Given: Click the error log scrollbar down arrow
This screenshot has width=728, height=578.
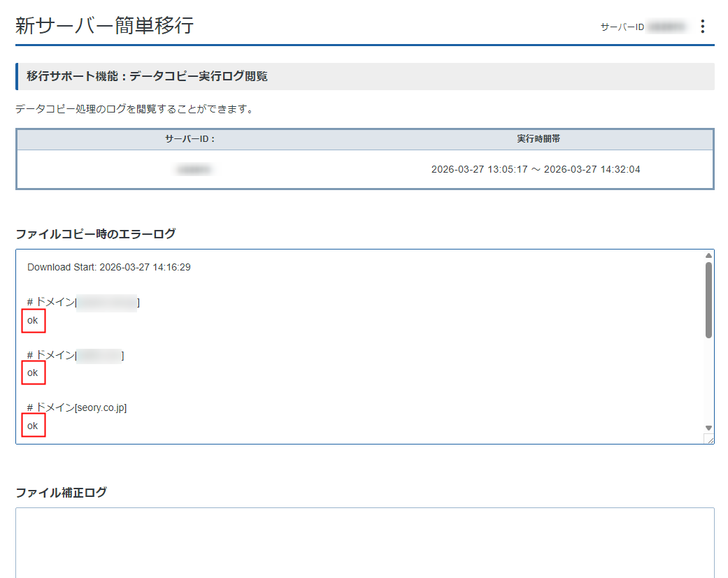Looking at the screenshot, I should [x=708, y=428].
